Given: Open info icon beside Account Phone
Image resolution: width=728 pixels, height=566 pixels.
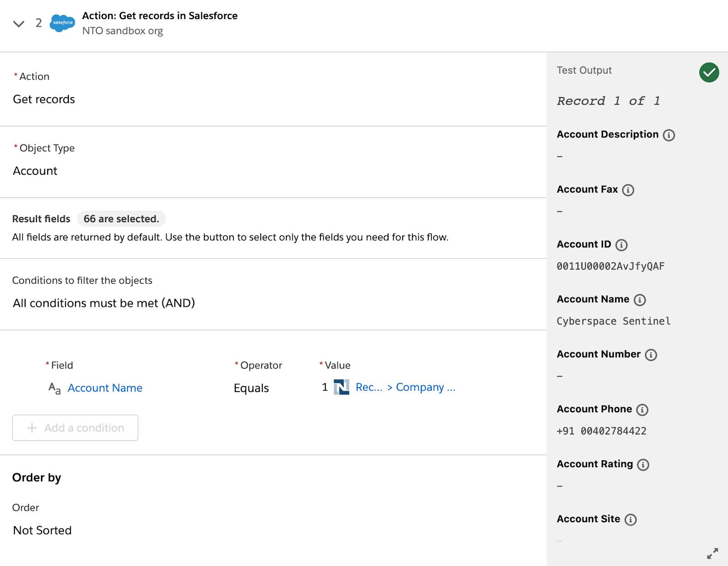Looking at the screenshot, I should tap(642, 410).
